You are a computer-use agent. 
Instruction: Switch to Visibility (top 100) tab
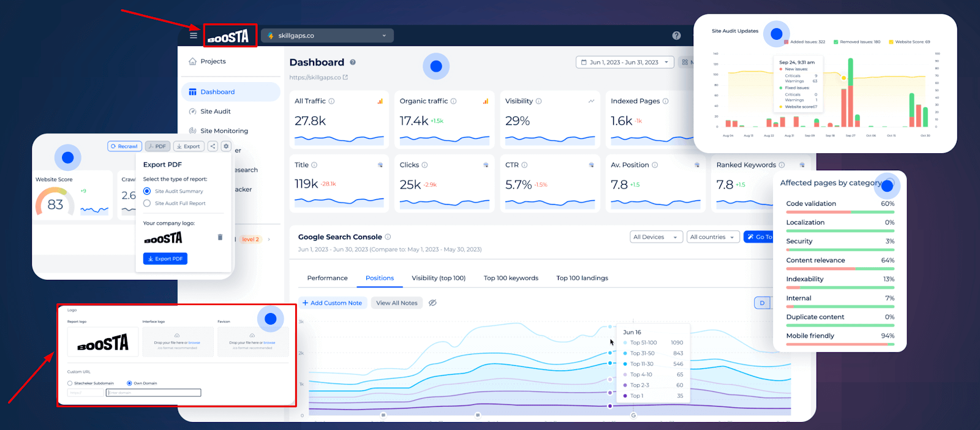click(439, 278)
